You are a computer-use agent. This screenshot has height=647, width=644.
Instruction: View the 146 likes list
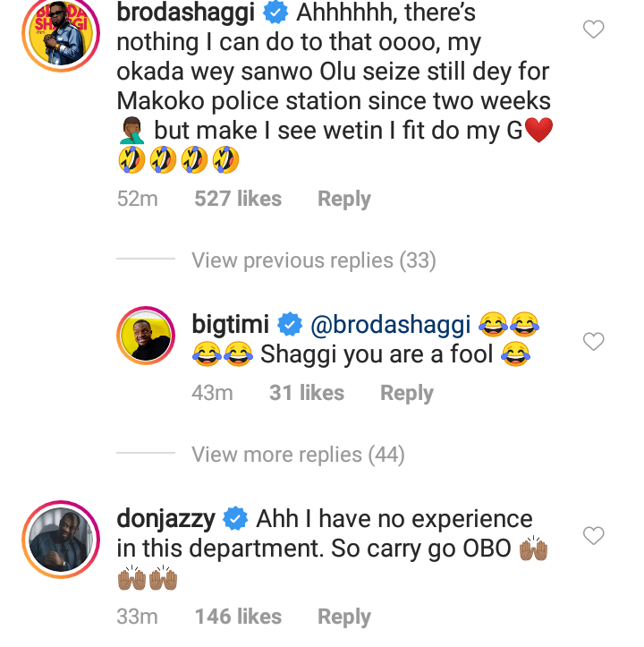pos(238,617)
